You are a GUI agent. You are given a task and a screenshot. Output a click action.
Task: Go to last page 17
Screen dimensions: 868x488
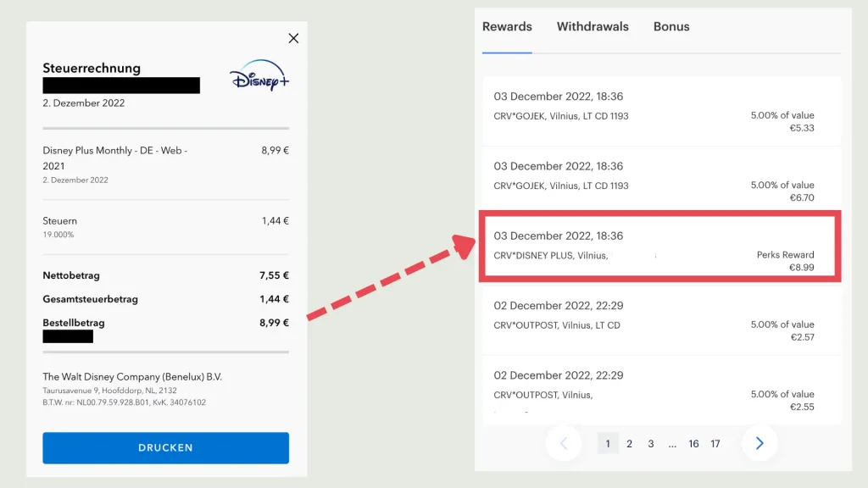click(x=715, y=443)
